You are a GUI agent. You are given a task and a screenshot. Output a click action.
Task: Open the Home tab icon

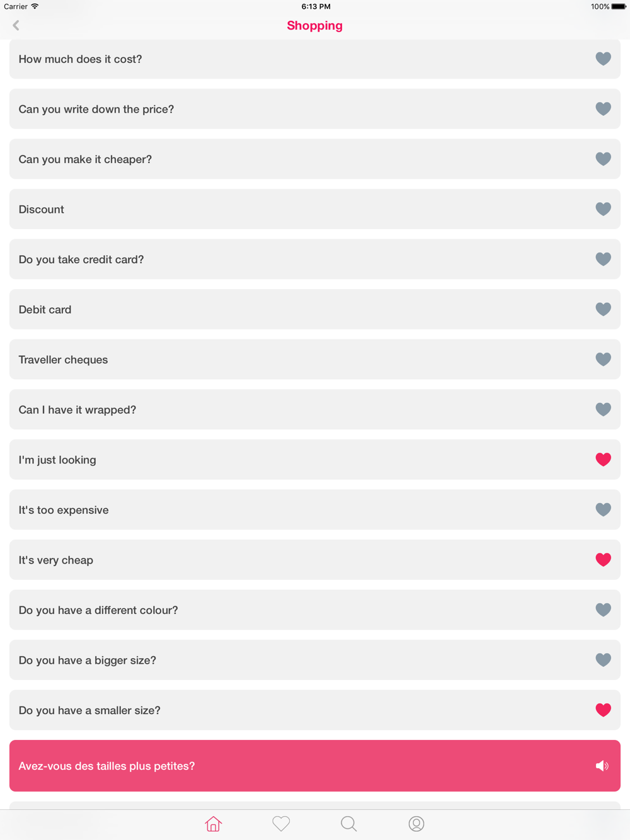[214, 824]
